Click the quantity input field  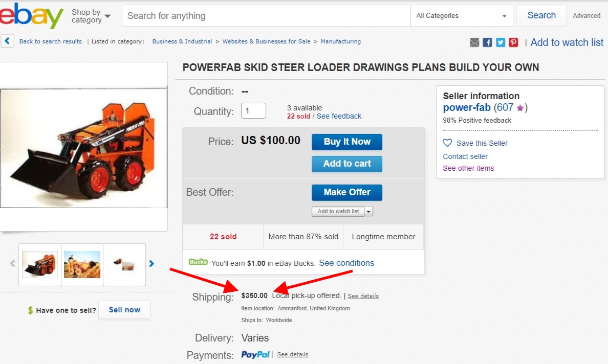click(253, 110)
